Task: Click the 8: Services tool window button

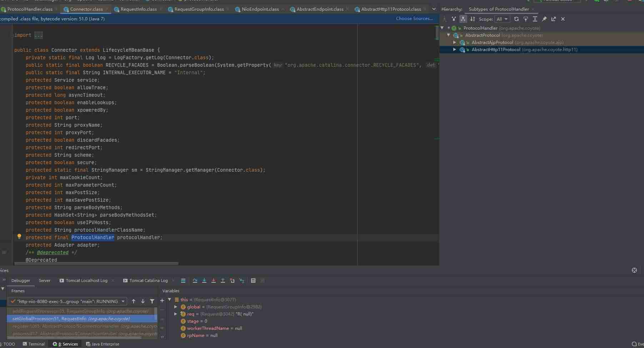Action: (65, 344)
